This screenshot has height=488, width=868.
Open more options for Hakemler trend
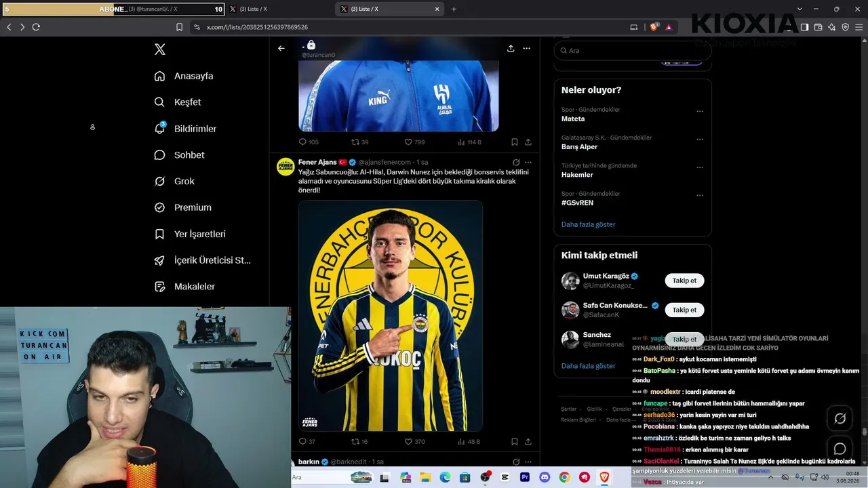pos(700,167)
